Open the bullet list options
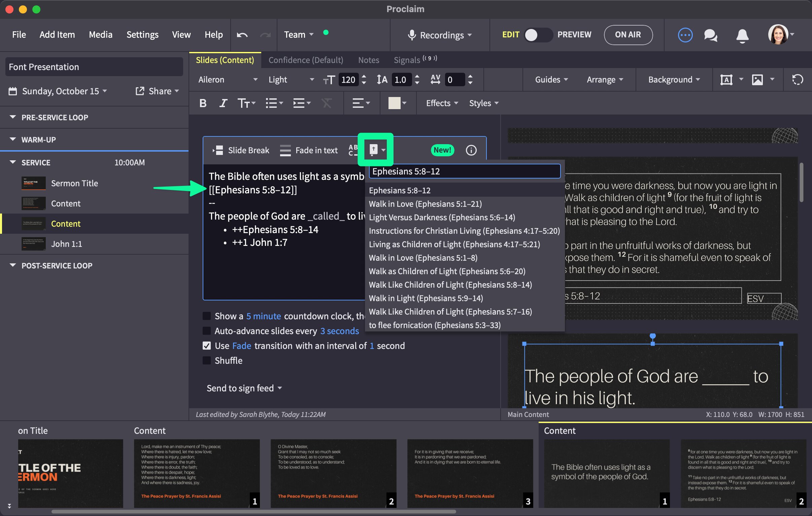The width and height of the screenshot is (812, 516). (274, 103)
